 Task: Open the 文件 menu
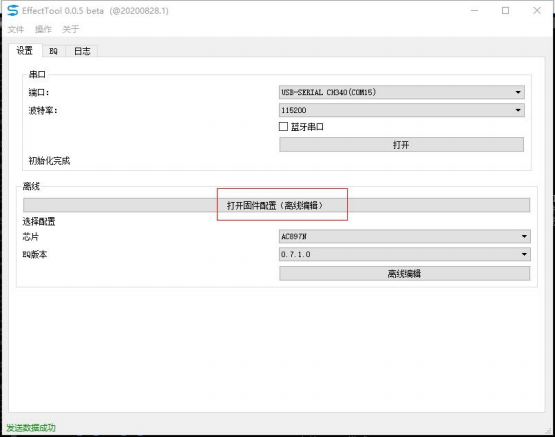pyautogui.click(x=16, y=29)
